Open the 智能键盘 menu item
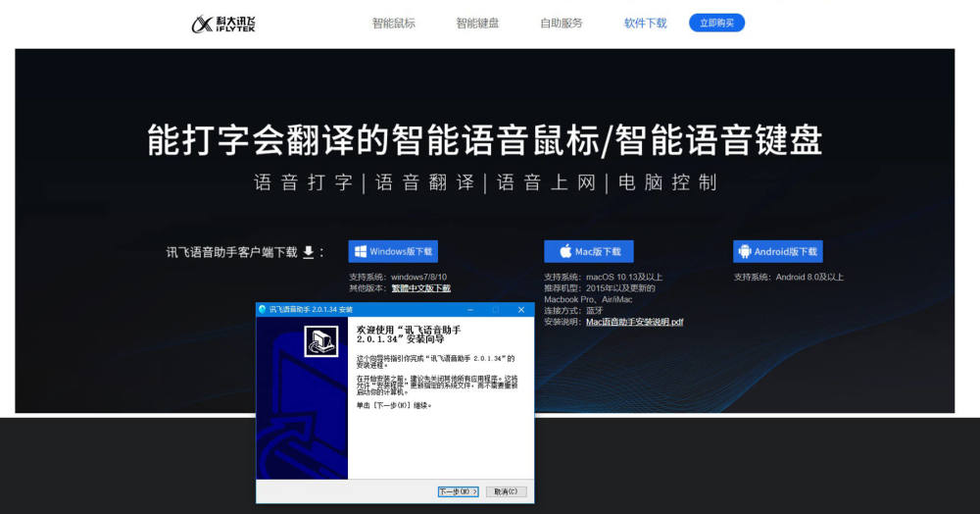The image size is (980, 514). (477, 24)
